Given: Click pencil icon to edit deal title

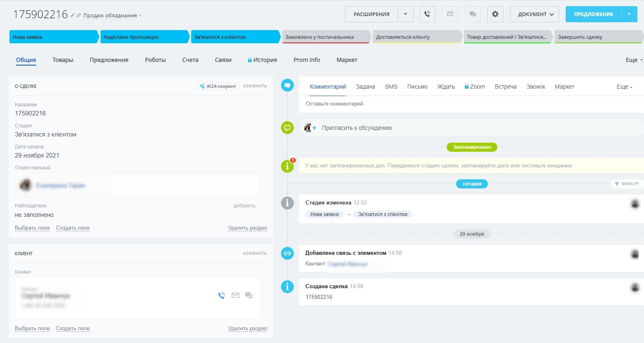Looking at the screenshot, I should pyautogui.click(x=73, y=15).
